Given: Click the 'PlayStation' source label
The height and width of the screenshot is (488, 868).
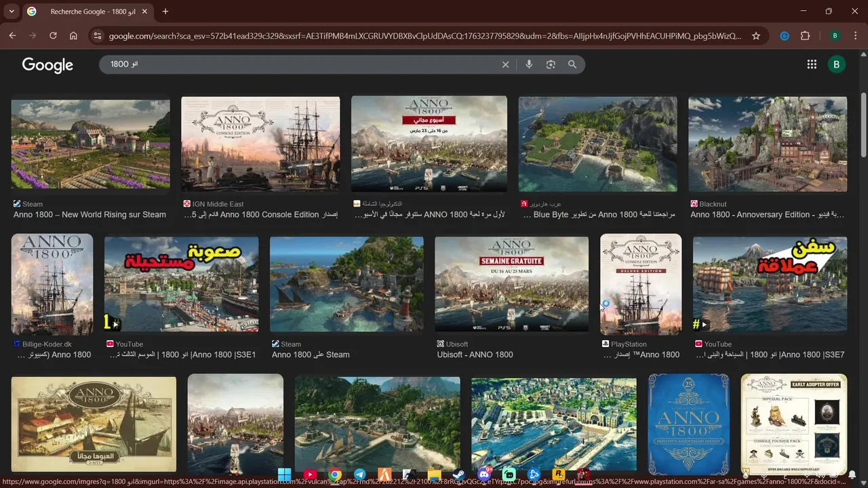Looking at the screenshot, I should [x=629, y=344].
